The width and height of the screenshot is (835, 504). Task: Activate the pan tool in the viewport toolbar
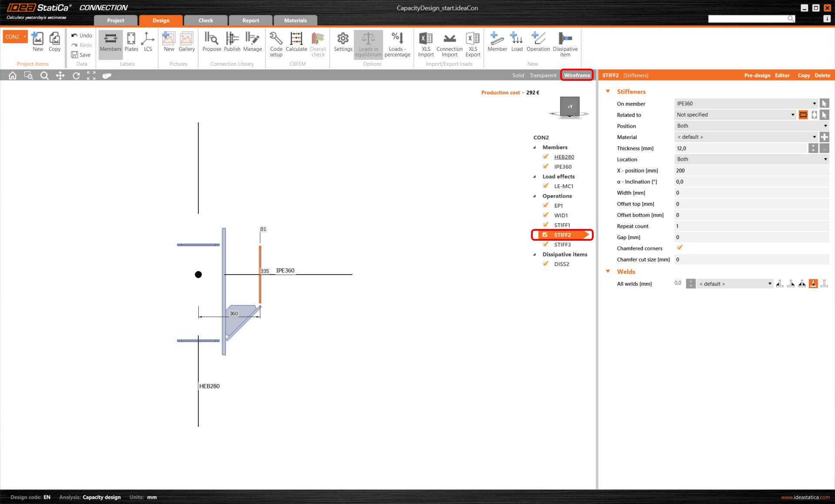tap(60, 75)
